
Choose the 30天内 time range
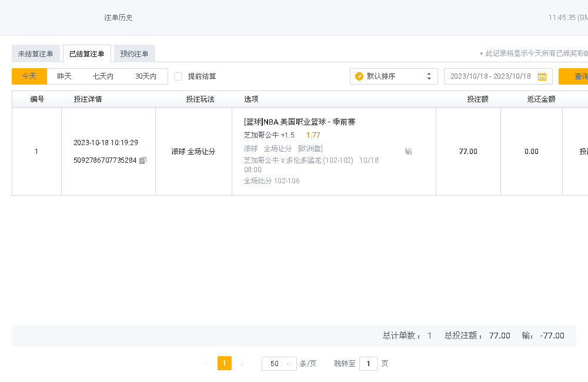point(146,76)
